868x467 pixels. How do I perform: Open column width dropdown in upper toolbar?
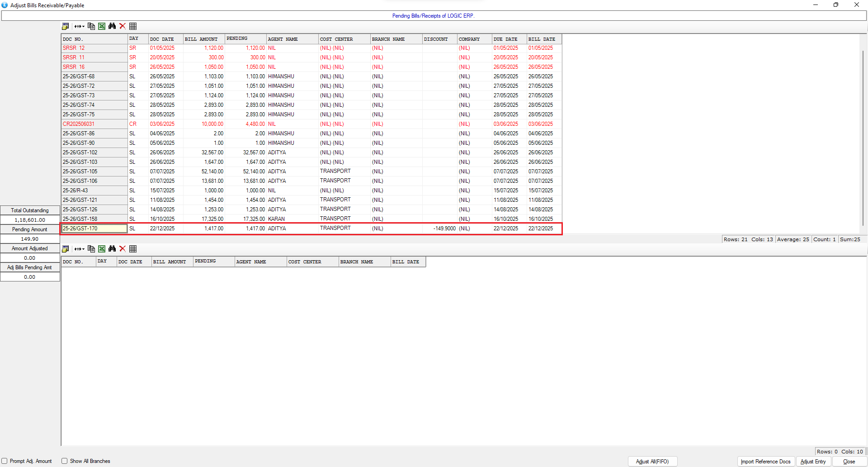click(80, 26)
